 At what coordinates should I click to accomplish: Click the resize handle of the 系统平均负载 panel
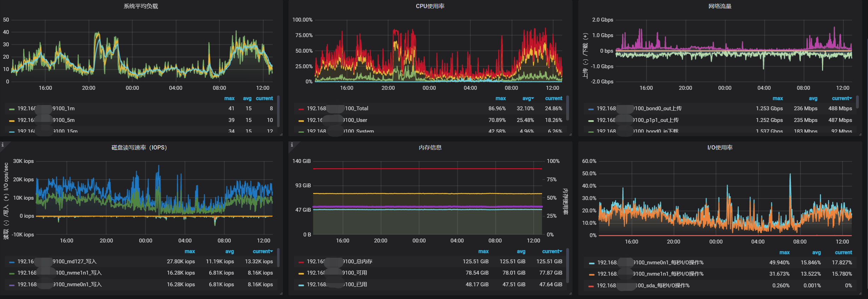tap(281, 134)
